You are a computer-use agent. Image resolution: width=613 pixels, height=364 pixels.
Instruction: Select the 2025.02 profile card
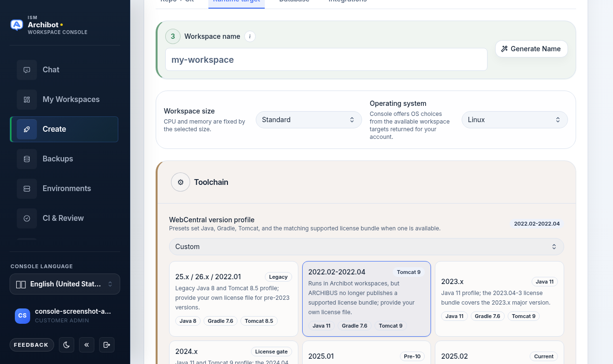(x=499, y=352)
